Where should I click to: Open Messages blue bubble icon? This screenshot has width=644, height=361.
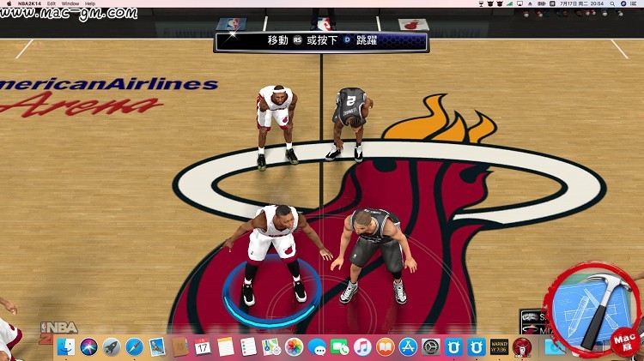point(317,347)
